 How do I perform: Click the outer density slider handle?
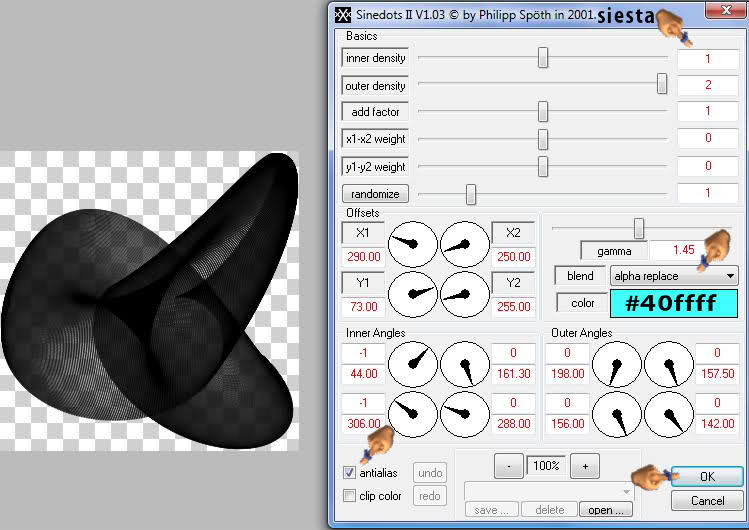tap(662, 84)
